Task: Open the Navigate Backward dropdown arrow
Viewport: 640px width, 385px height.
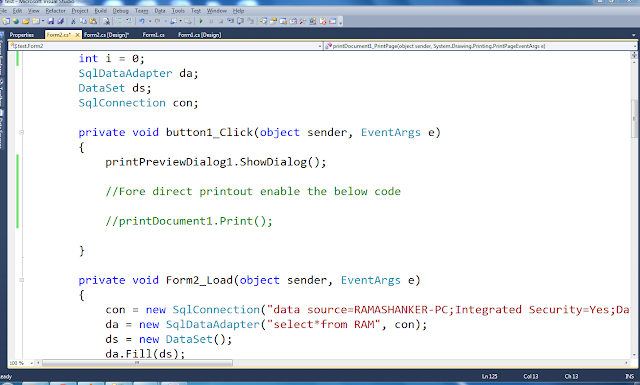Action: [x=180, y=21]
